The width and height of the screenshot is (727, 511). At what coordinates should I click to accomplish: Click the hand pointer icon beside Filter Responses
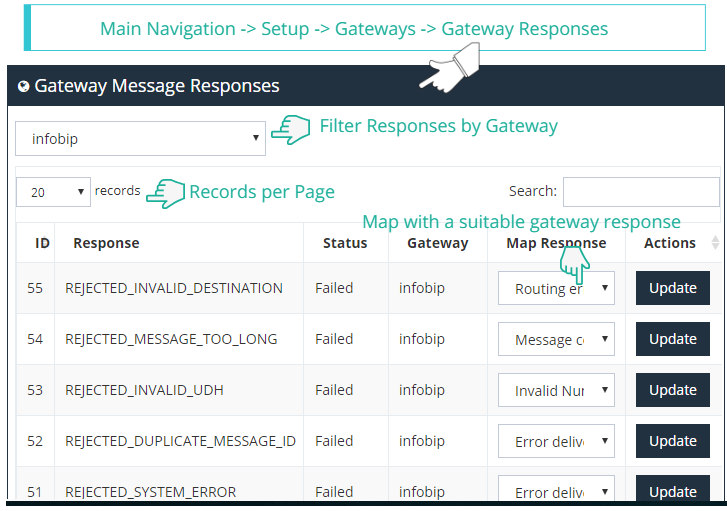click(292, 129)
